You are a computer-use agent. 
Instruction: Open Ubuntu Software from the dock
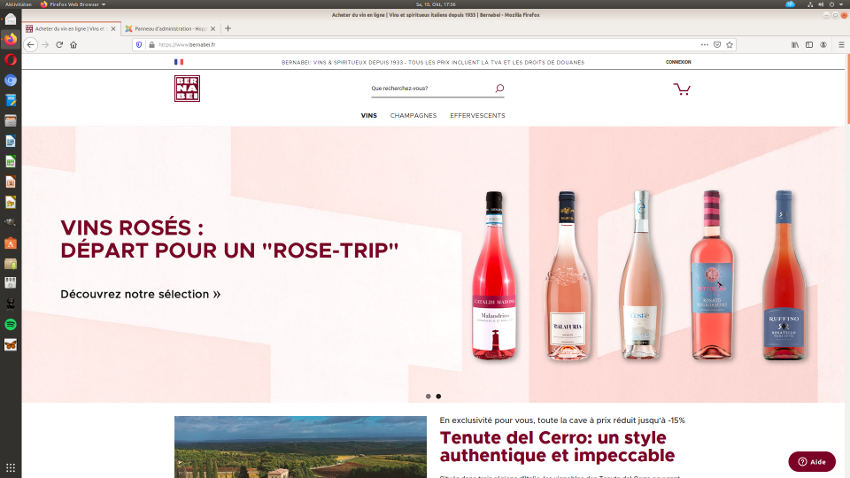(x=10, y=243)
